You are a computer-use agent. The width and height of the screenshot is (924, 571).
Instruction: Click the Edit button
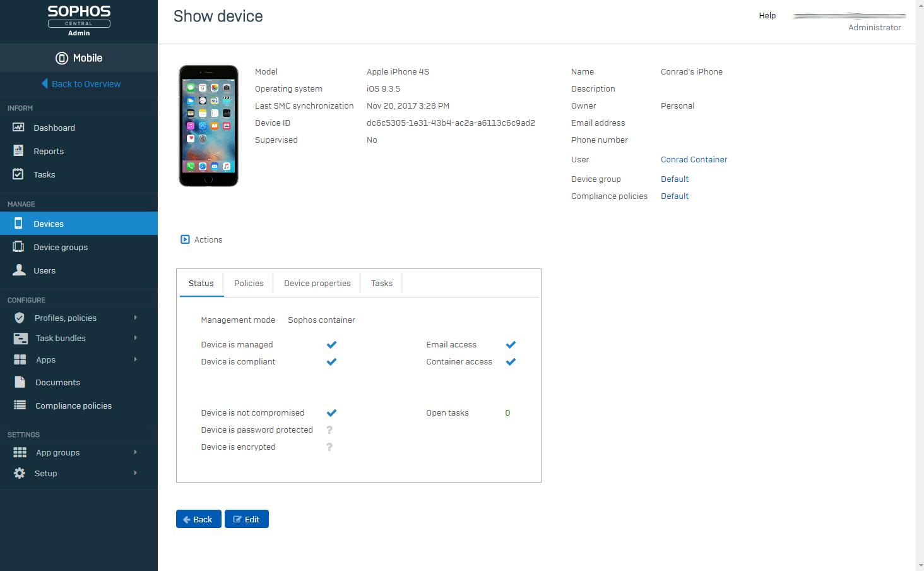247,519
